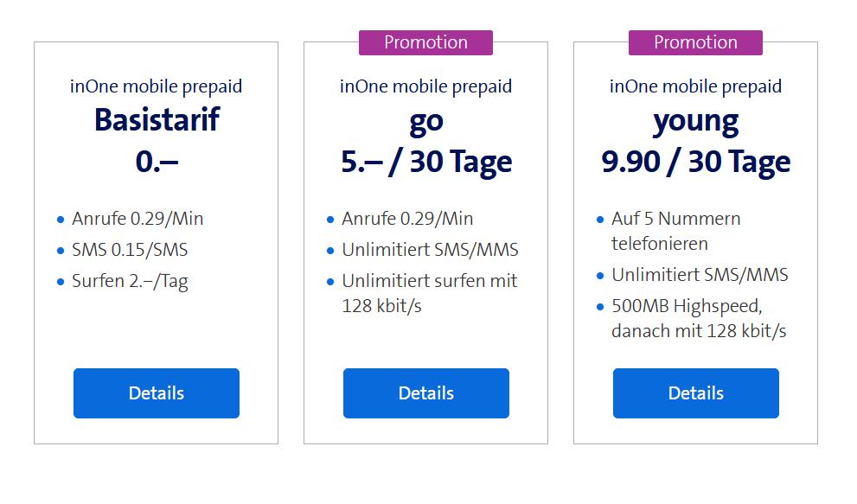Click Unlimitiert SMS/MMS in young card

[700, 274]
